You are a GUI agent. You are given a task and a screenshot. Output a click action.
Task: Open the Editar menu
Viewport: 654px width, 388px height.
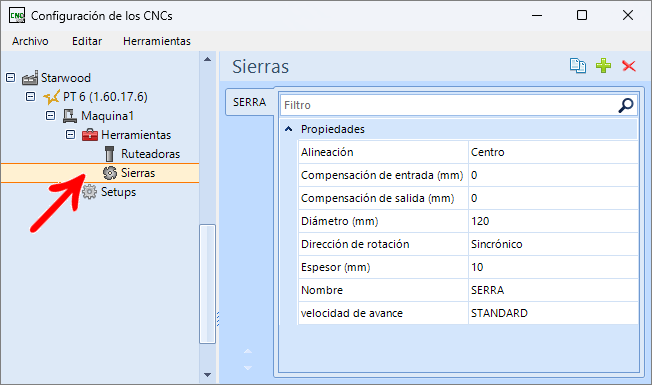point(87,41)
